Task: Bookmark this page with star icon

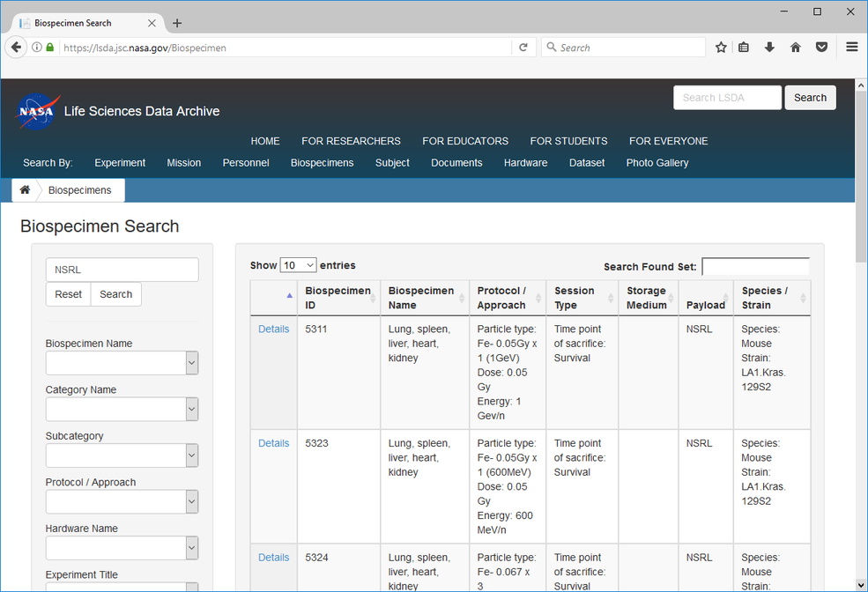Action: tap(721, 48)
